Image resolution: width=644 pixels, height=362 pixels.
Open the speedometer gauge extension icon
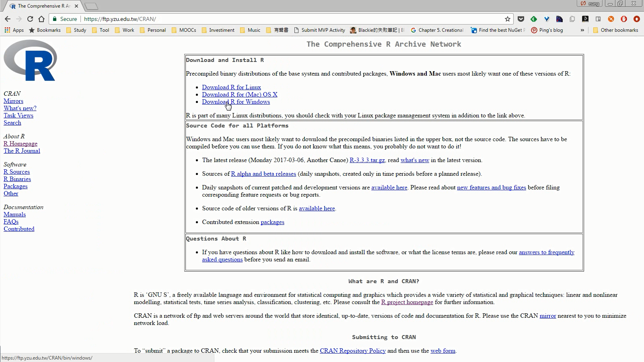[560, 19]
